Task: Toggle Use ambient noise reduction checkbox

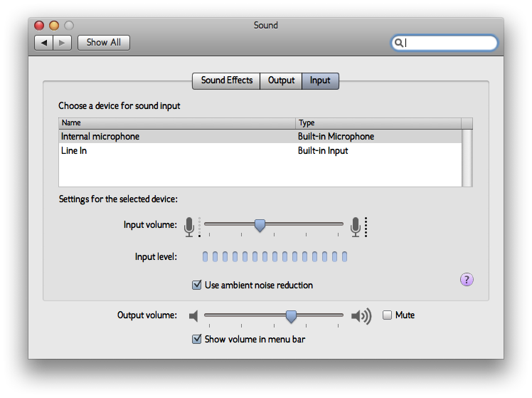Action: [196, 285]
